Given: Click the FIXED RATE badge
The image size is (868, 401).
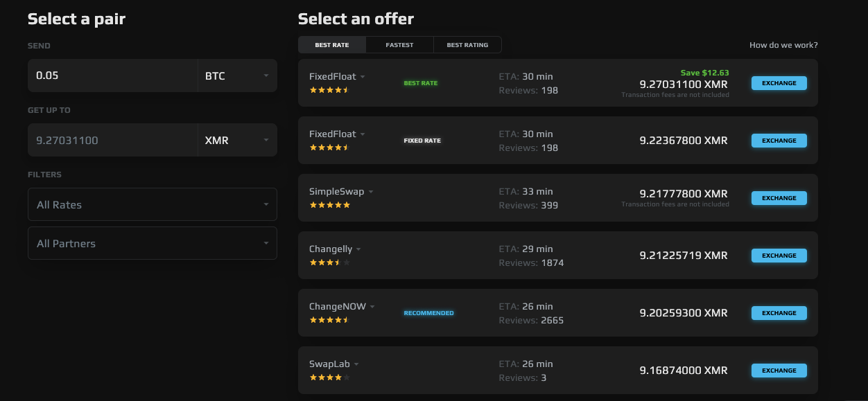Looking at the screenshot, I should point(422,141).
